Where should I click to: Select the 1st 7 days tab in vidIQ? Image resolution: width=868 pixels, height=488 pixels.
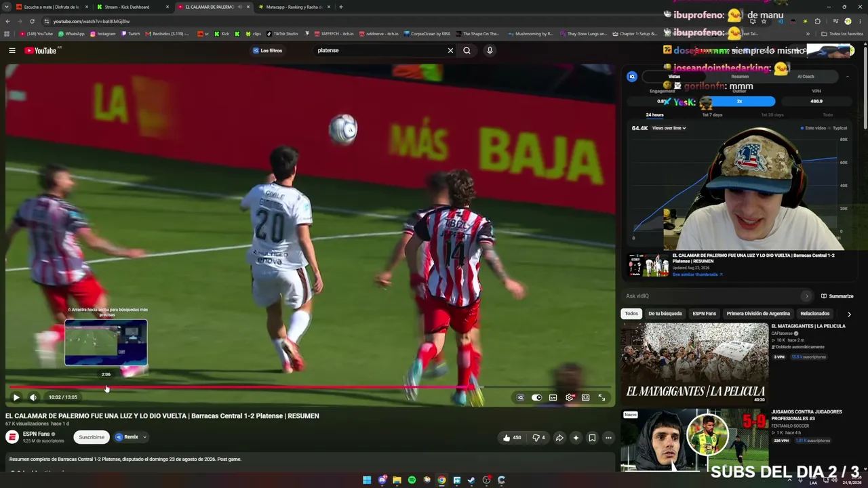coord(712,115)
